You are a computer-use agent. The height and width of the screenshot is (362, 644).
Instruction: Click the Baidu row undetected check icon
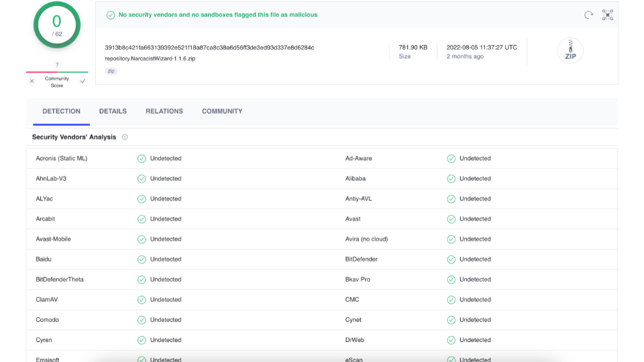pyautogui.click(x=142, y=259)
